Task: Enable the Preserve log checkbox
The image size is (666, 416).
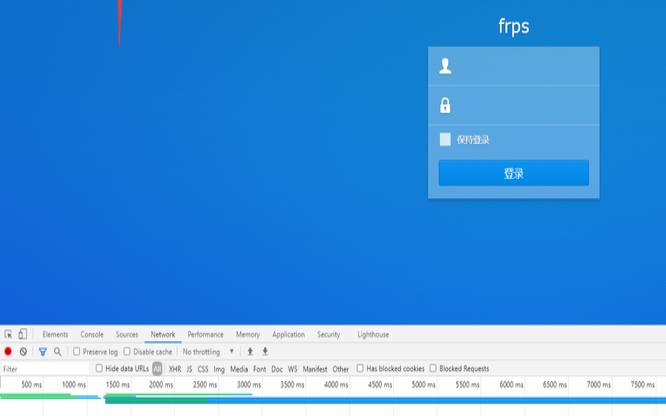Action: [76, 351]
